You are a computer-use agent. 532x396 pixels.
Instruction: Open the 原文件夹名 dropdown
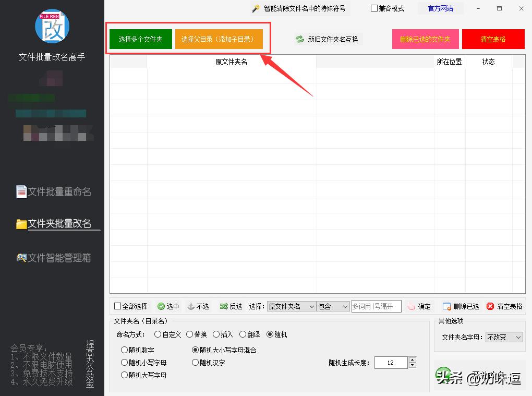click(x=291, y=306)
